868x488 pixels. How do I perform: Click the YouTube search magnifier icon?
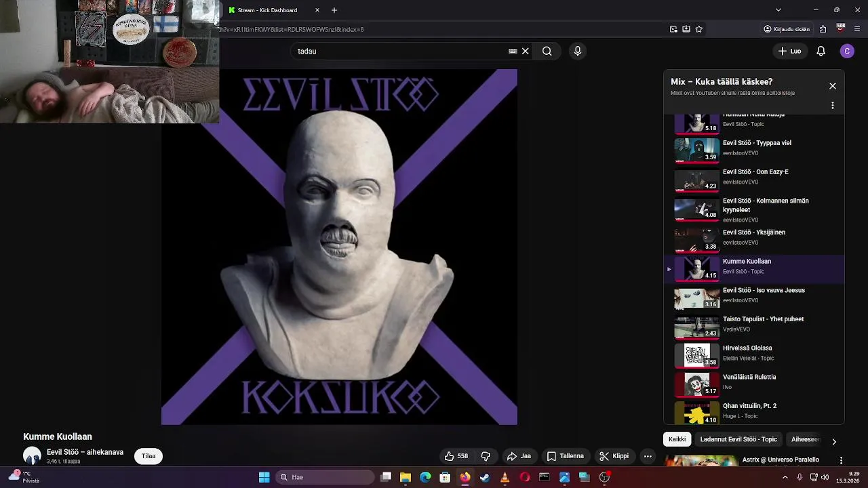coord(547,51)
